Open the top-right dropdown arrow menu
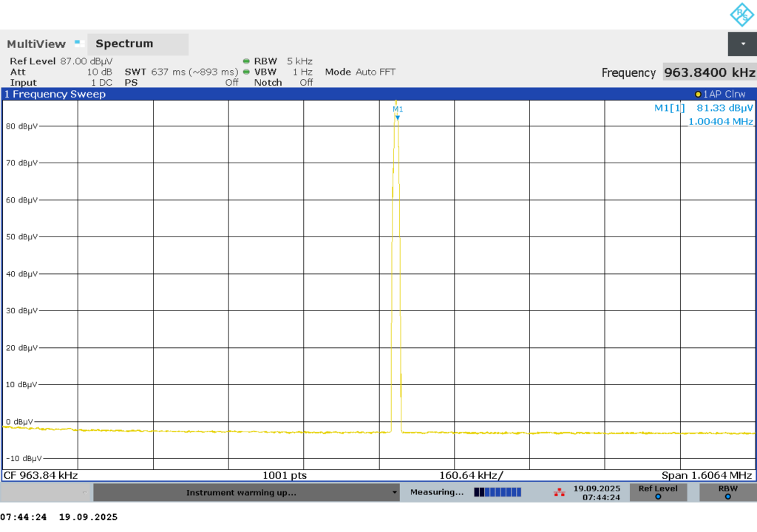 click(742, 44)
